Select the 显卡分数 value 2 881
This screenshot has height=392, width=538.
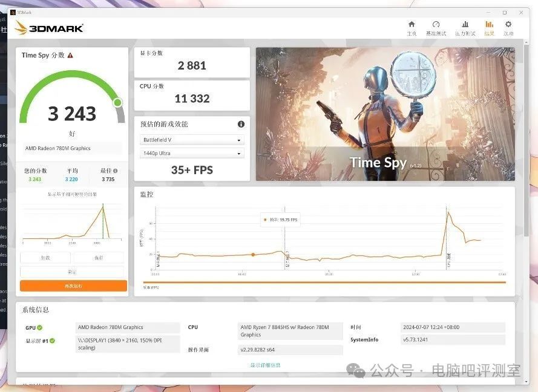(x=192, y=65)
